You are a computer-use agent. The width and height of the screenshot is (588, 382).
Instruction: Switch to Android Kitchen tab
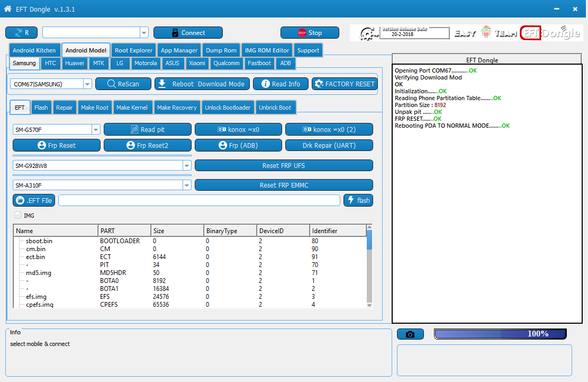[x=34, y=50]
